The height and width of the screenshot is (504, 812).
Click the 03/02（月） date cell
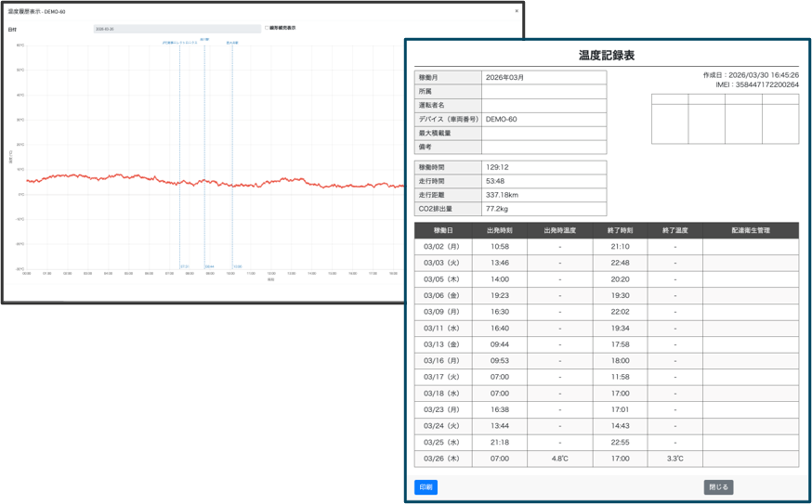click(443, 247)
